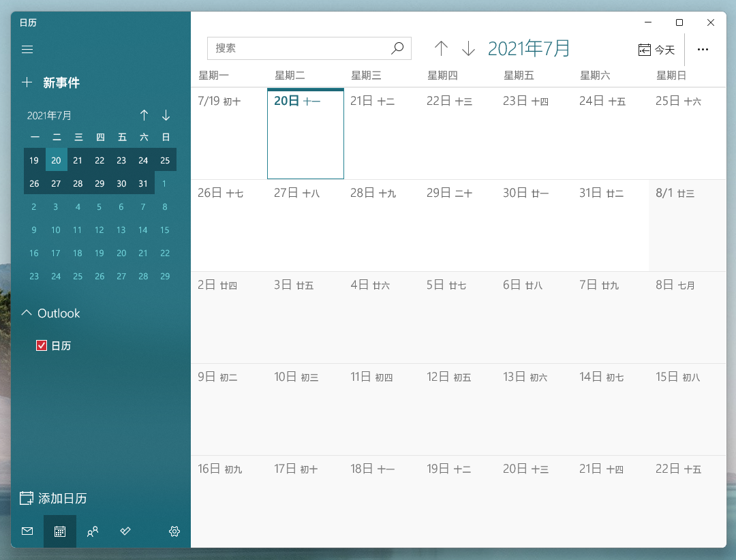The image size is (736, 560).
Task: Click the 2021年7月 month title
Action: coord(528,48)
